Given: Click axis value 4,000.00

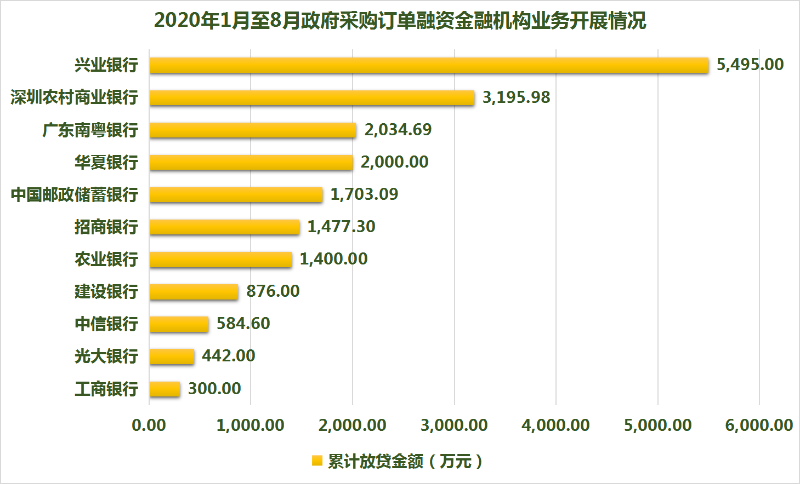Looking at the screenshot, I should [556, 425].
